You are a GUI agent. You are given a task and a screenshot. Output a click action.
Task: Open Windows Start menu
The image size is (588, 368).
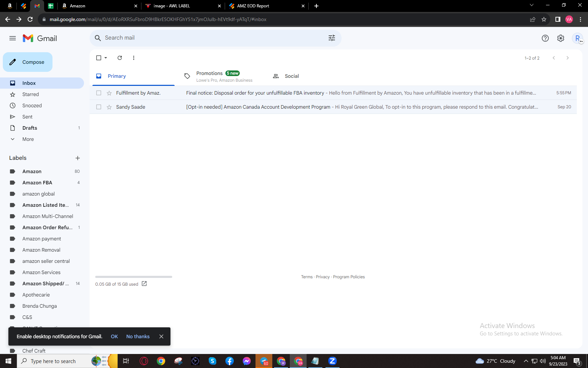coord(8,361)
